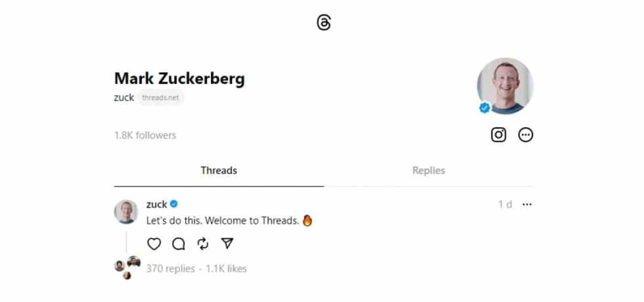Click the Threads logo at the top
Viewport: 644px width, 302px height.
(323, 23)
